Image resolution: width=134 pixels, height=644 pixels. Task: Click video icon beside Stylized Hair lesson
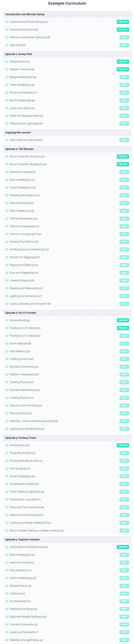pyautogui.click(x=7, y=586)
